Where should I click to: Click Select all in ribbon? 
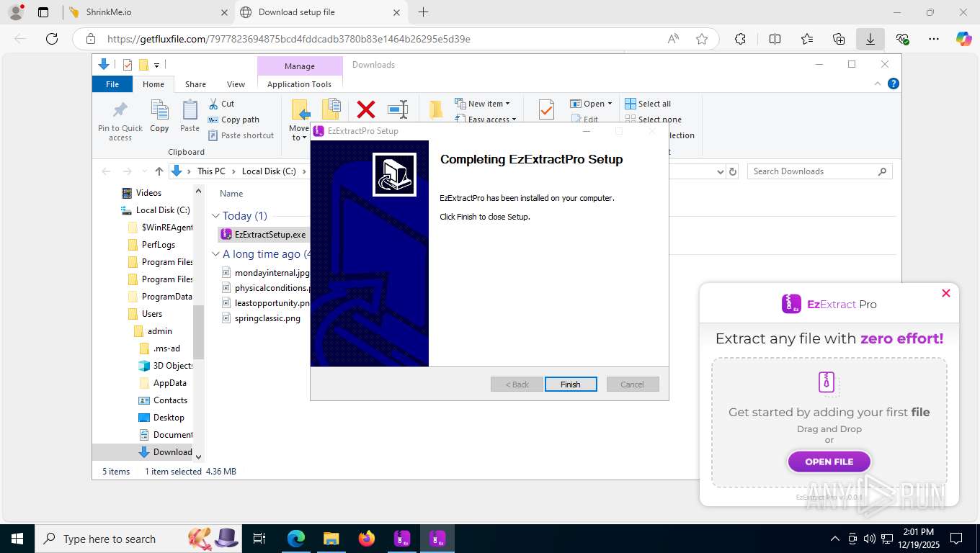648,104
